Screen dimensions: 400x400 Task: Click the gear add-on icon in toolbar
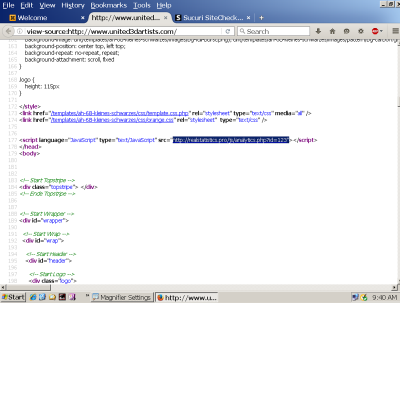pos(361,31)
